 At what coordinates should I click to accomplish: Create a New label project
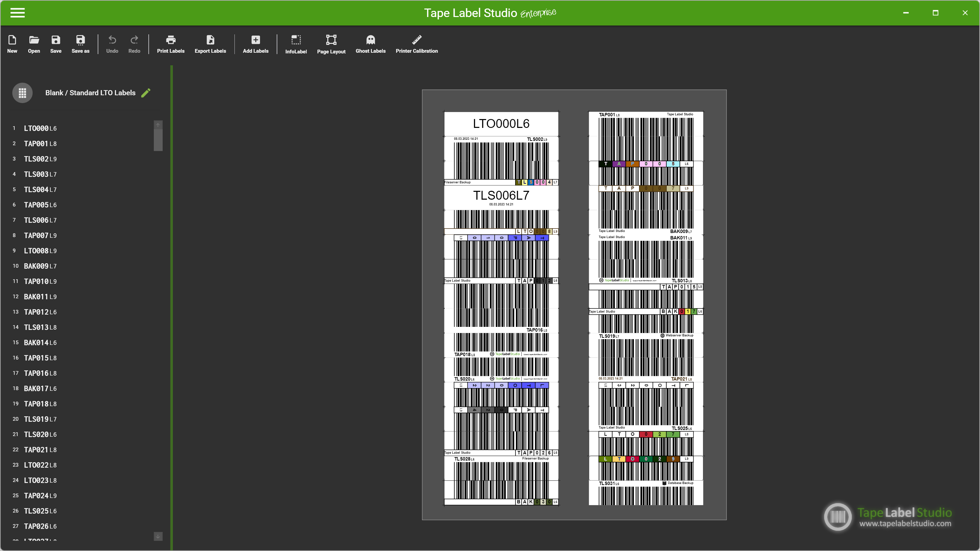click(12, 44)
